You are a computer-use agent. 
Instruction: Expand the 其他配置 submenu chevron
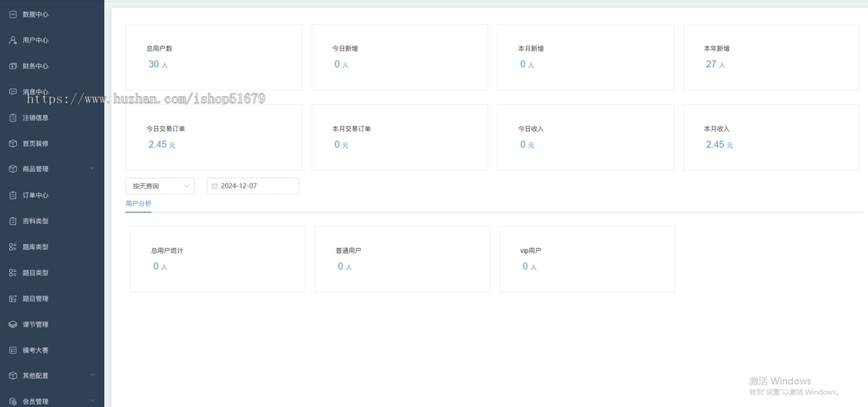coord(92,375)
